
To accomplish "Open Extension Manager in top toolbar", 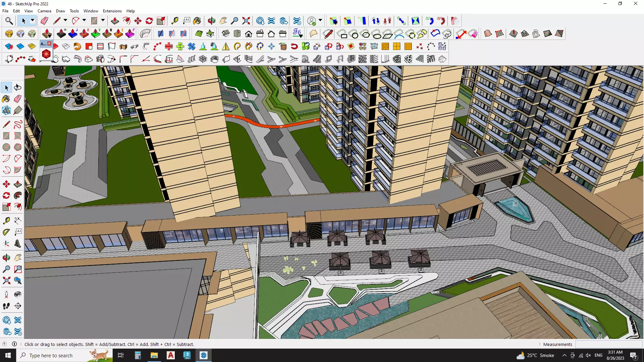I will click(297, 21).
